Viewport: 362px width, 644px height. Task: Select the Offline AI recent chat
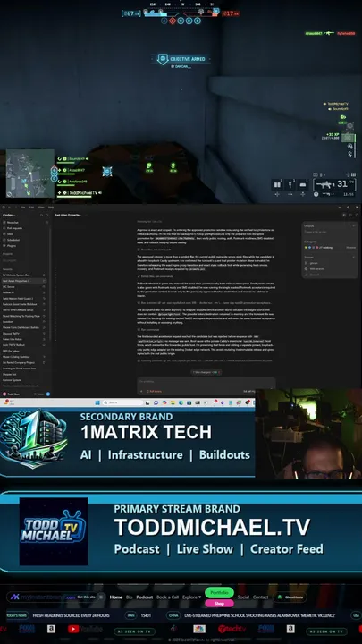(24, 292)
